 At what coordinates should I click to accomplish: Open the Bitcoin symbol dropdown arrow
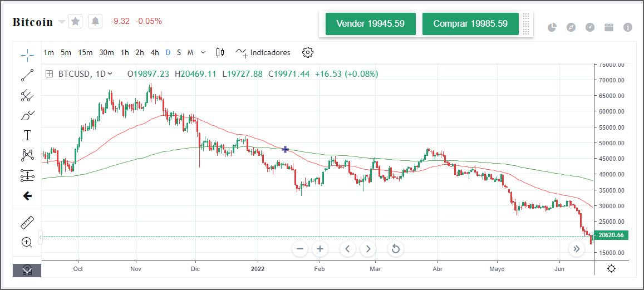62,22
